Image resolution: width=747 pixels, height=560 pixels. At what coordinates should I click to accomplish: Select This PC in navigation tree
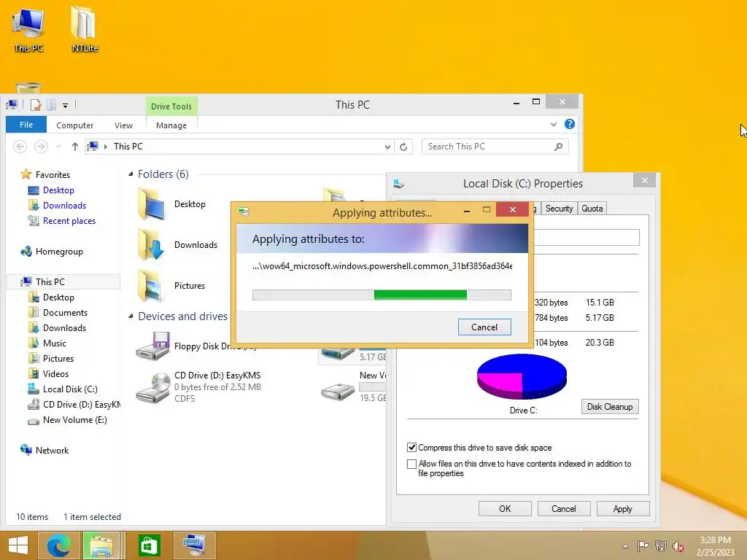64,282
